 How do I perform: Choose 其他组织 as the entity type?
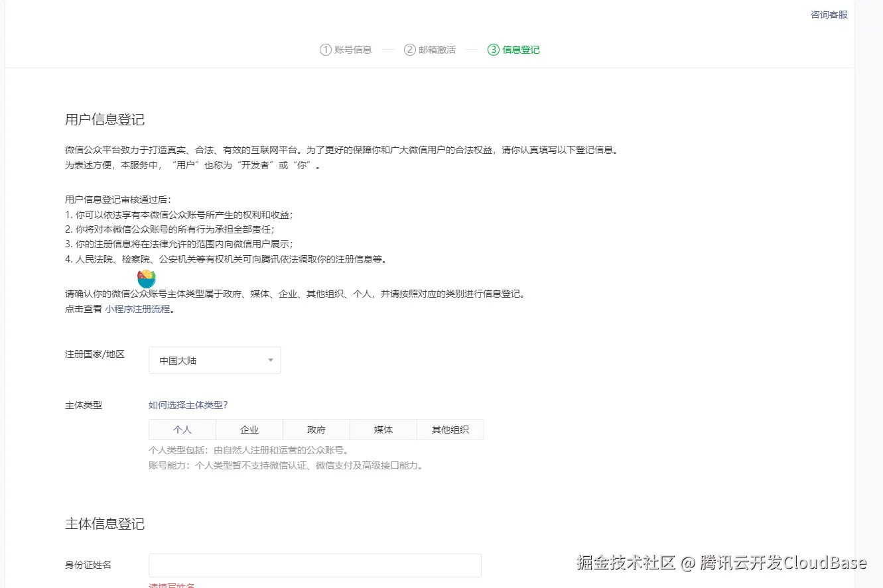pos(450,430)
